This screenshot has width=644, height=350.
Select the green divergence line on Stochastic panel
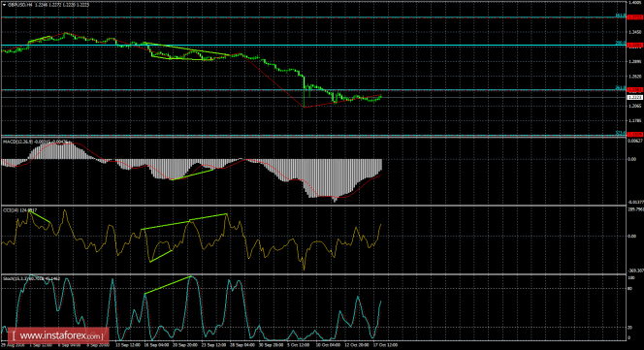[168, 285]
